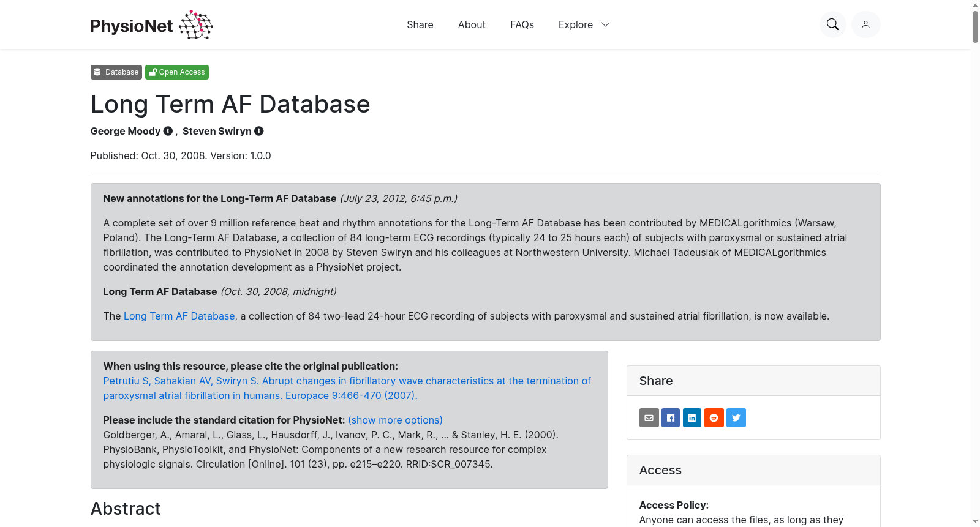Screen dimensions: 980x527
Task: Click show more options citation link
Action: (395, 420)
